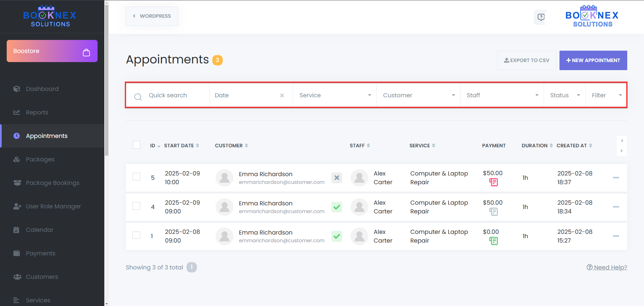The image size is (644, 306).
Task: Click the NEW APPOINTMENT button
Action: 593,60
